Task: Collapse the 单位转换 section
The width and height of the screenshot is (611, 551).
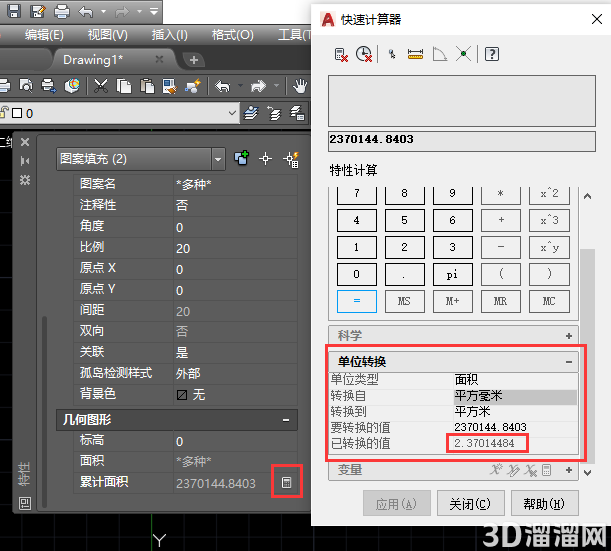Action: 569,362
